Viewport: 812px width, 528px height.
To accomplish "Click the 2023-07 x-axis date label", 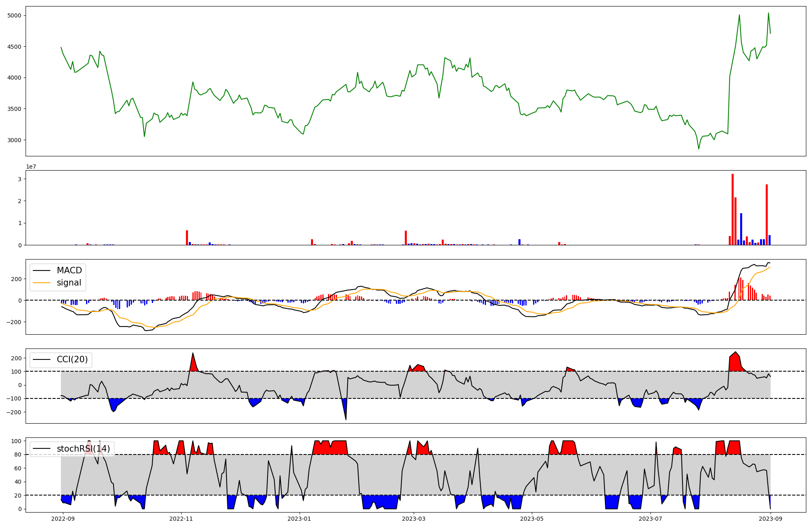I will [650, 519].
